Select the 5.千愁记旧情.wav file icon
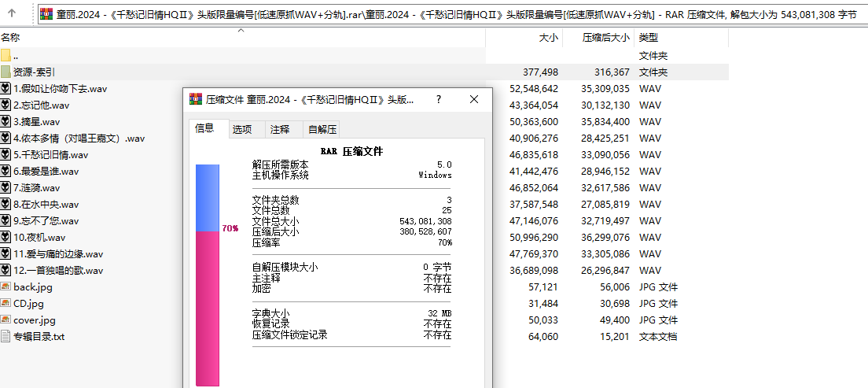The image size is (868, 388). pos(6,155)
